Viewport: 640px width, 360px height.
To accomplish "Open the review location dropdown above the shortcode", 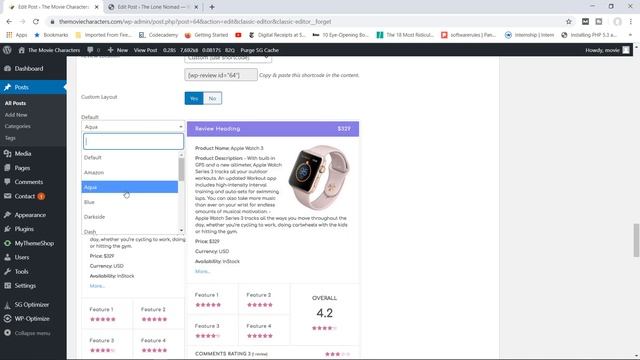I will [x=228, y=59].
